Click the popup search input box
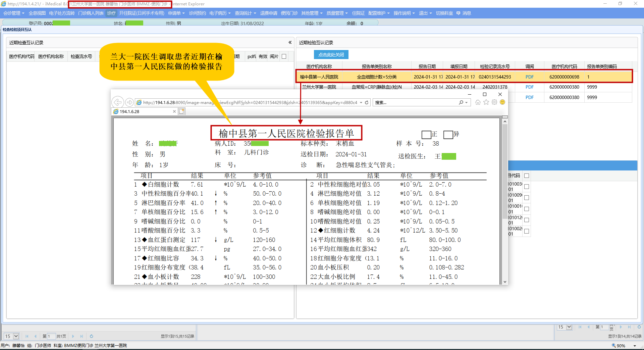 415,102
